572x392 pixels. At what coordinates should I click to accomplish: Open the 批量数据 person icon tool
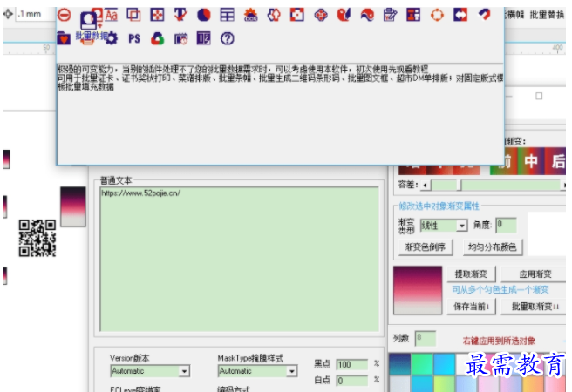(x=89, y=22)
